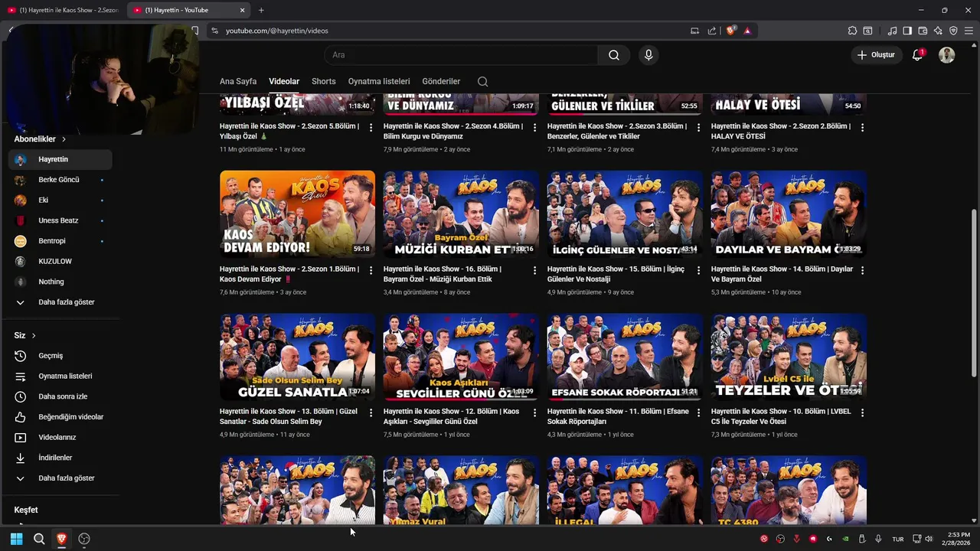The width and height of the screenshot is (980, 551).
Task: Open Uness Beatz subscription channel
Action: pyautogui.click(x=60, y=220)
